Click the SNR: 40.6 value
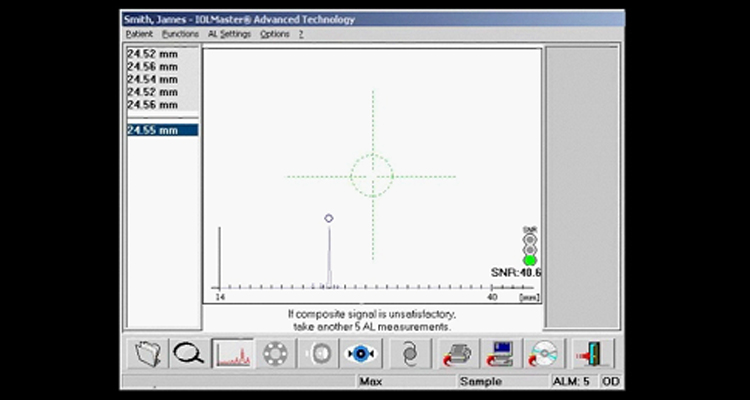Viewport: 750px width, 400px height. click(x=516, y=273)
